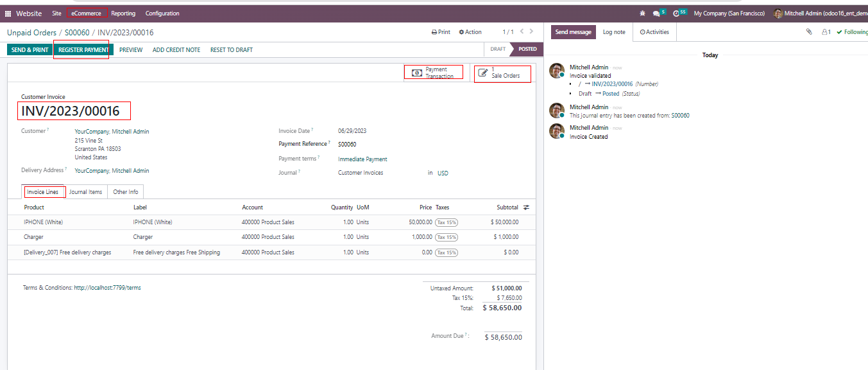Go to previous record arrow
The image size is (868, 370).
pos(522,31)
